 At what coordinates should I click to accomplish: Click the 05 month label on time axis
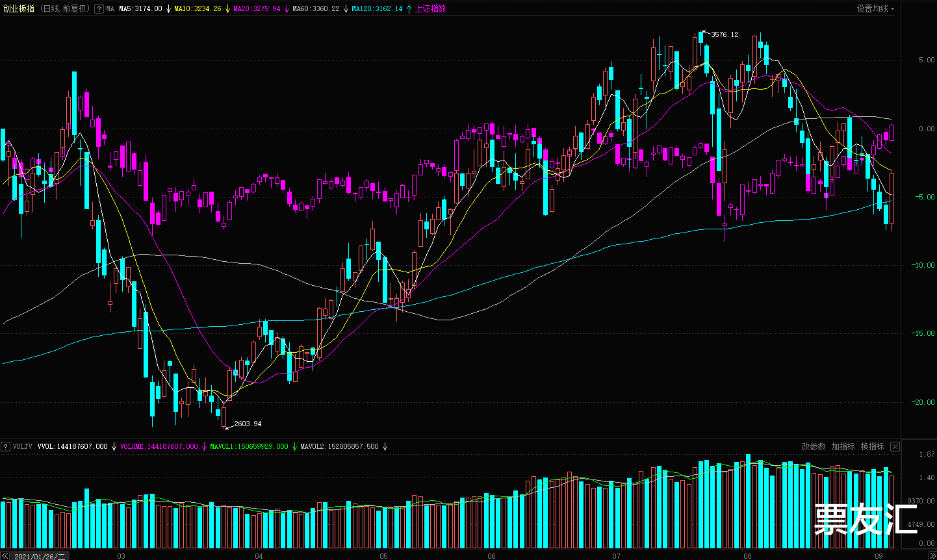click(x=383, y=556)
